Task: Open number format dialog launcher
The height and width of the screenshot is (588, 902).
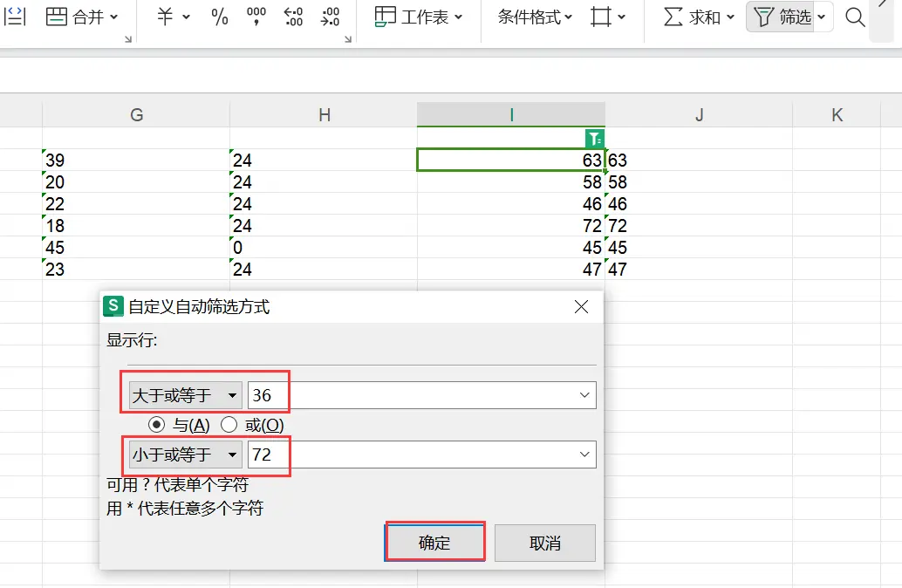Action: tap(348, 39)
